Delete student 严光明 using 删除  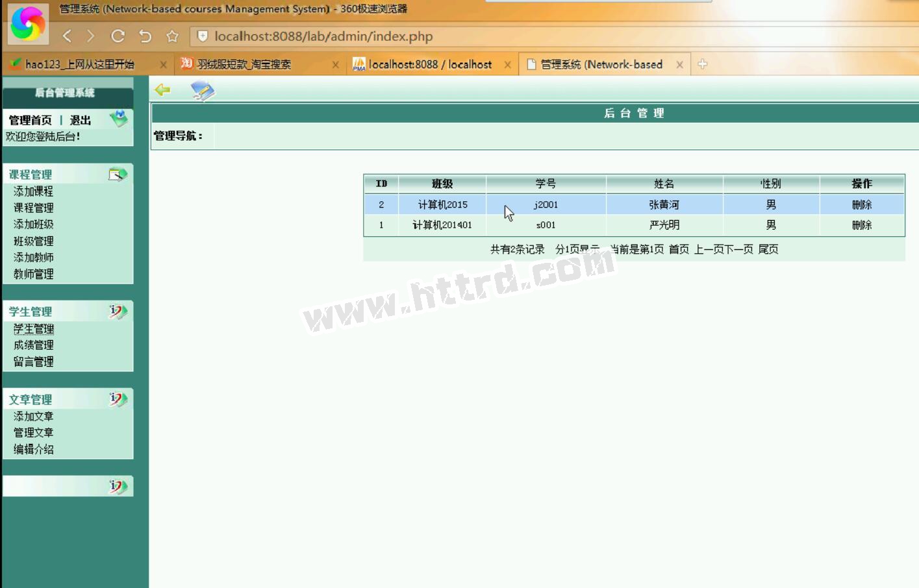(x=862, y=225)
